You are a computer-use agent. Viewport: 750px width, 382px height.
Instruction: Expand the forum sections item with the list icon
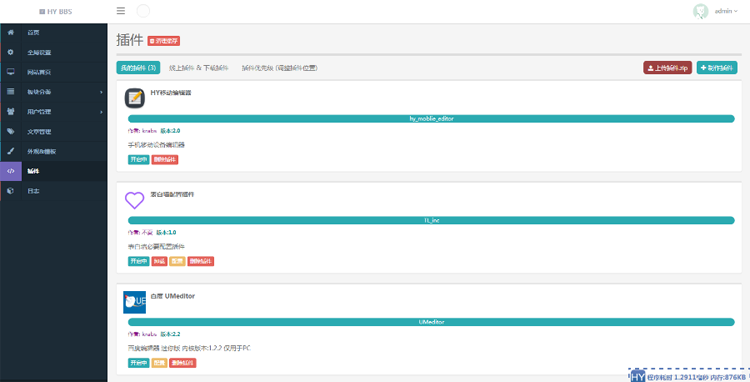coord(54,92)
